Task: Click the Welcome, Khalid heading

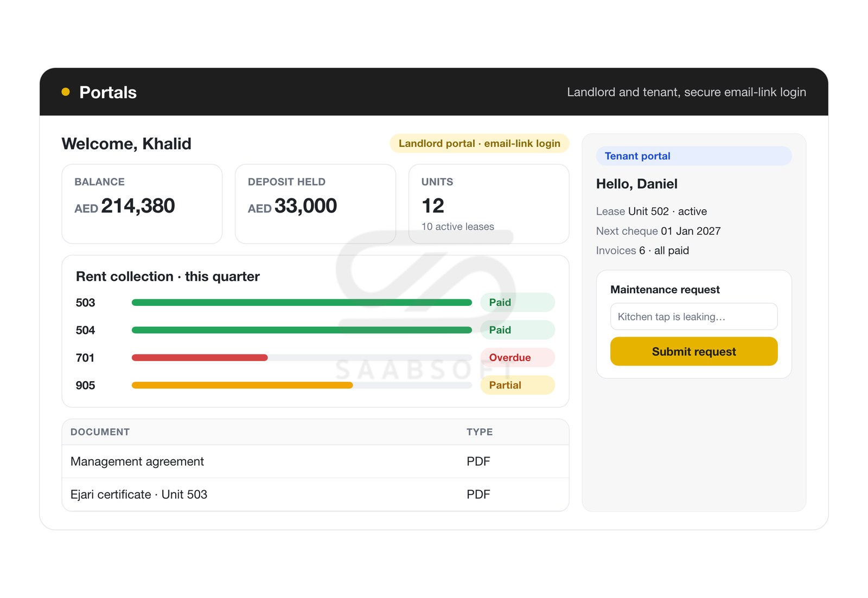Action: click(x=126, y=144)
